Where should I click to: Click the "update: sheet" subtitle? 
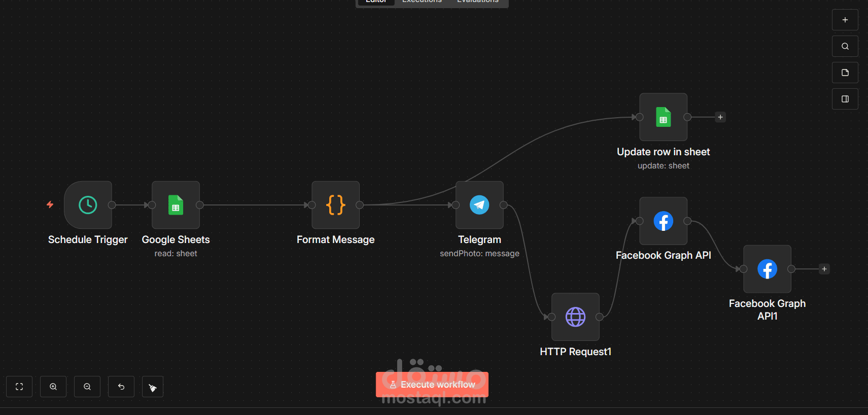click(x=663, y=166)
